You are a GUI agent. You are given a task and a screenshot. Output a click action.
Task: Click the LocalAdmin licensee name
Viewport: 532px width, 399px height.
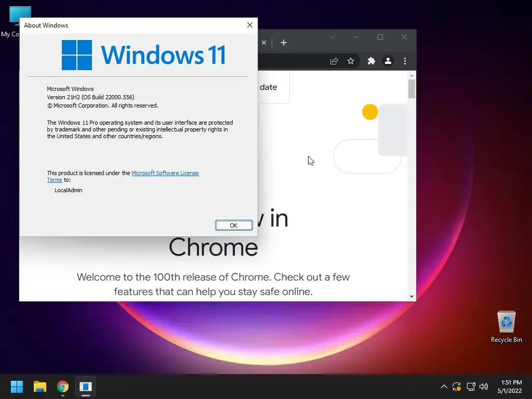(68, 190)
